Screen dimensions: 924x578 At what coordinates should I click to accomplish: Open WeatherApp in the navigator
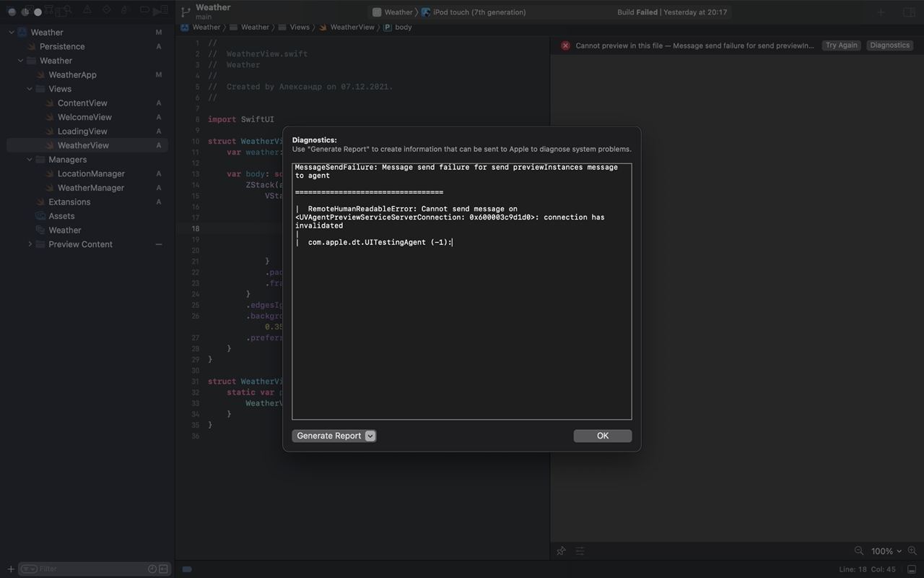tap(72, 74)
